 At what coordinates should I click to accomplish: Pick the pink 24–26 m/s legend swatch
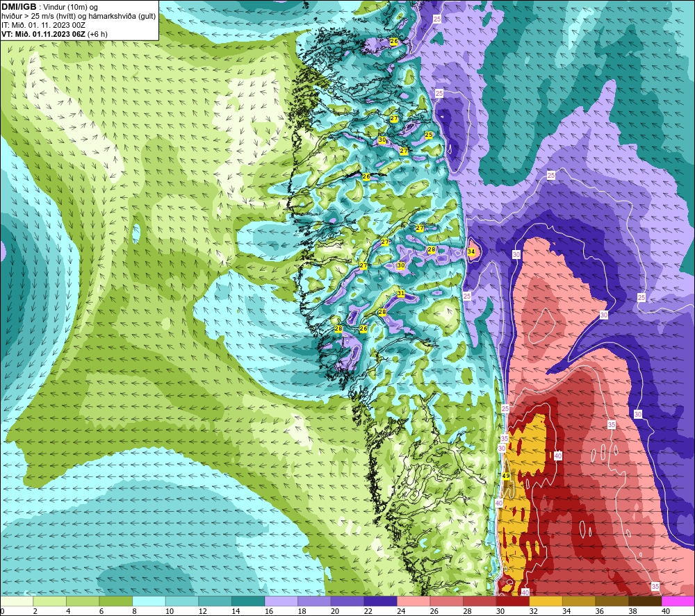click(x=414, y=601)
